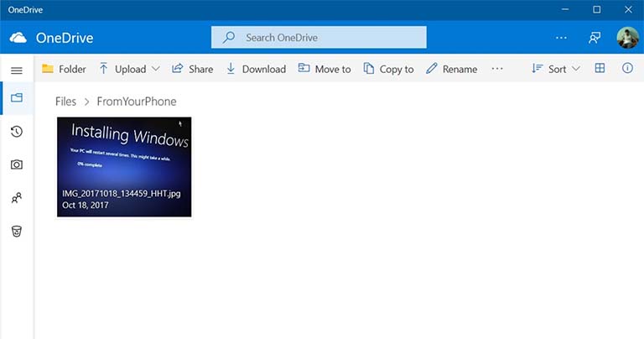Rename the selected file
The height and width of the screenshot is (339, 644).
[451, 69]
